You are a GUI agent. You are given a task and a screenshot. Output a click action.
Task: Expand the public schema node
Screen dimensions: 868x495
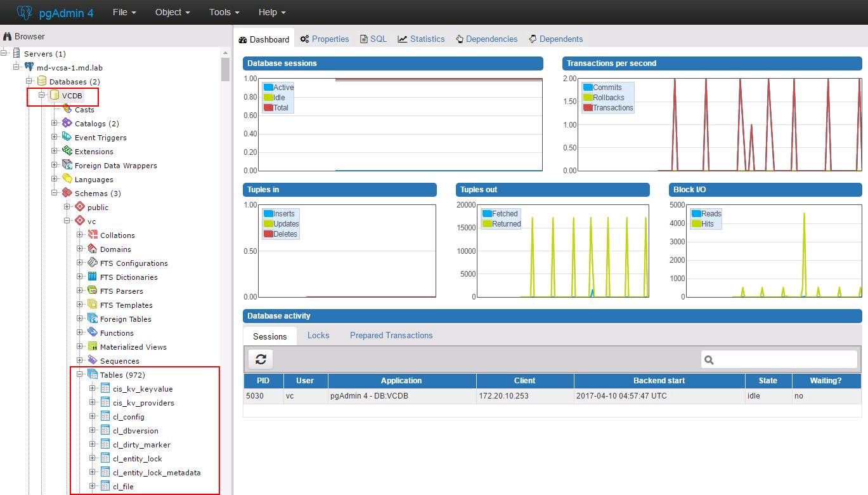(x=67, y=208)
